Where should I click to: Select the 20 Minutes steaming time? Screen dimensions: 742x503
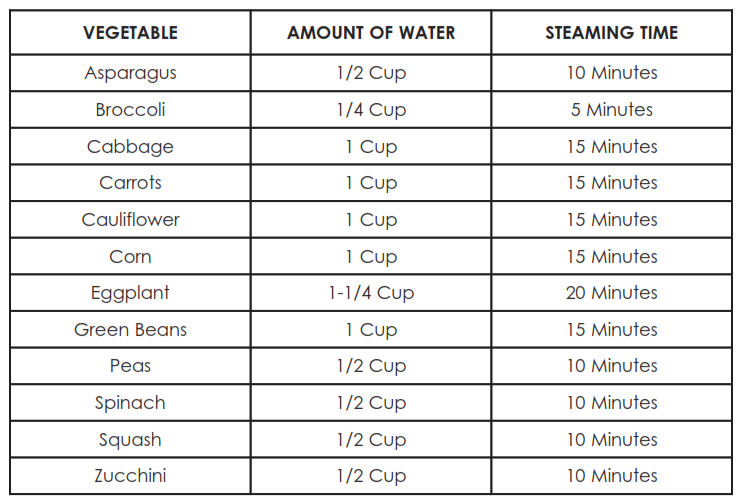coord(612,292)
